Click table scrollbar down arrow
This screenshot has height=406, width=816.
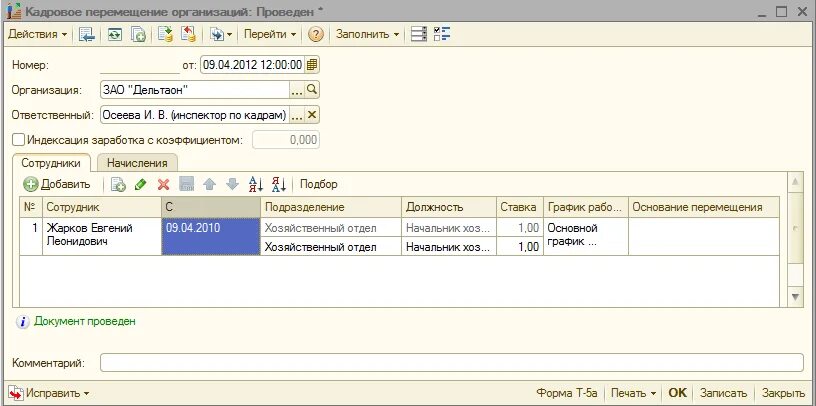[x=795, y=297]
